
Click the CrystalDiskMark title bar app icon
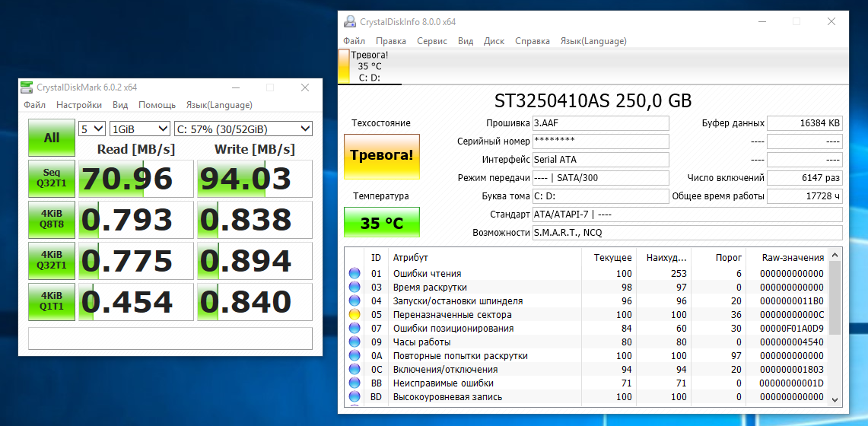coord(27,87)
